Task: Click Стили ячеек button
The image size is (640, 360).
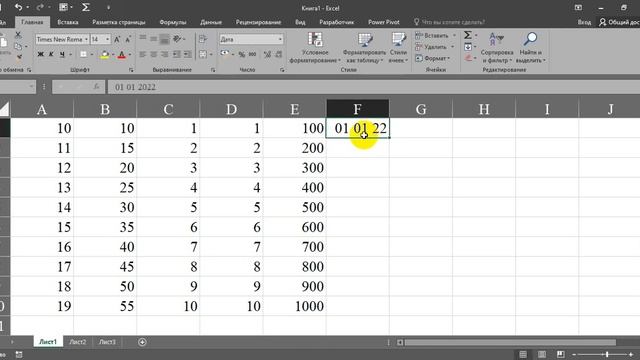Action: click(398, 48)
